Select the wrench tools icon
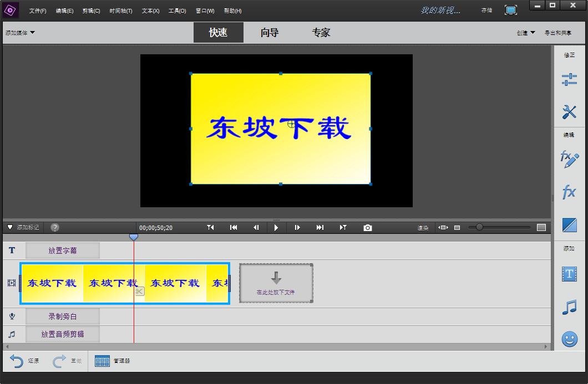The height and width of the screenshot is (384, 588). click(569, 112)
